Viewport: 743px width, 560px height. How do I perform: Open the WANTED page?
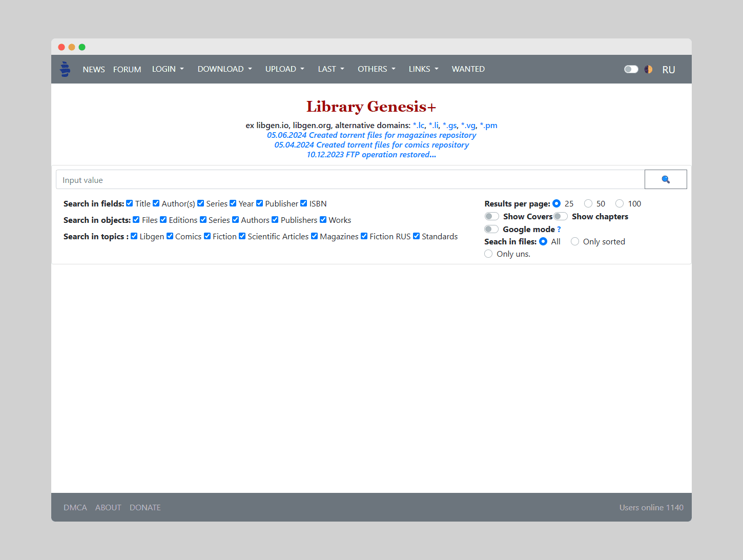click(x=468, y=69)
